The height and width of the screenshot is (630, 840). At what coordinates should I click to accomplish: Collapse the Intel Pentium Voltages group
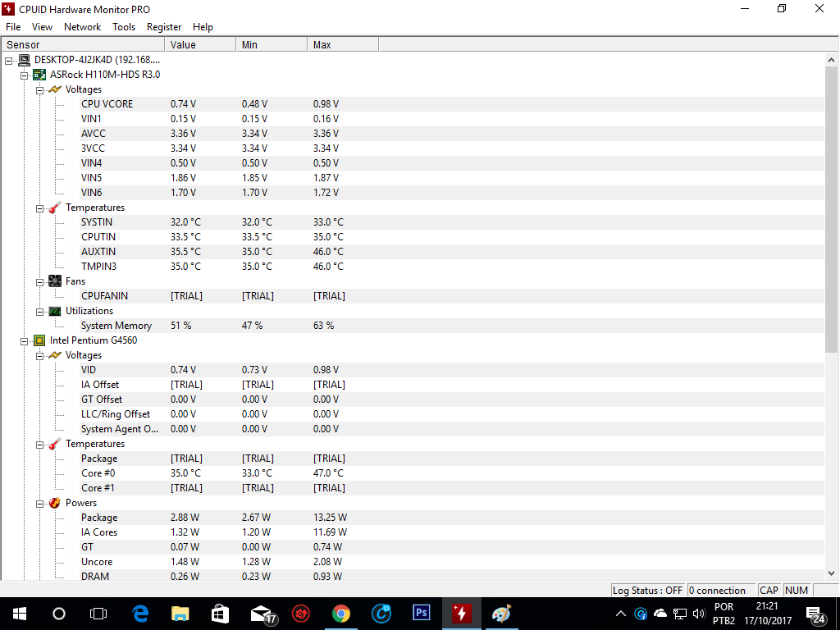[39, 356]
